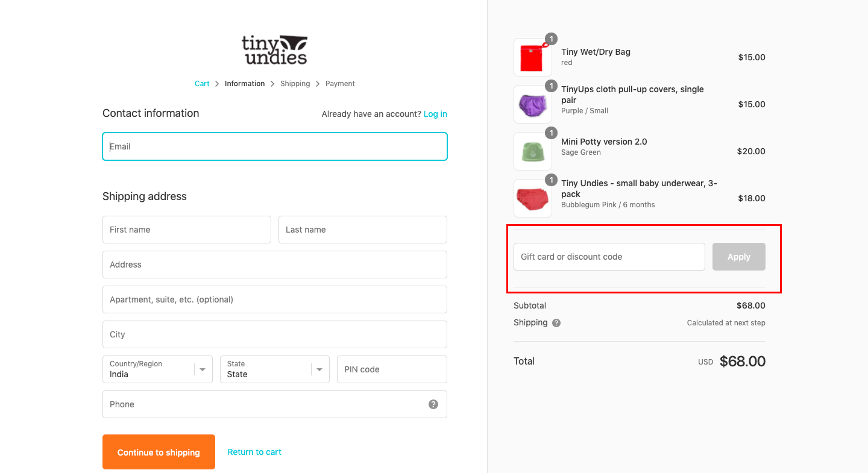Focus the First name field
Viewport: 868px width, 473px height.
tap(187, 230)
